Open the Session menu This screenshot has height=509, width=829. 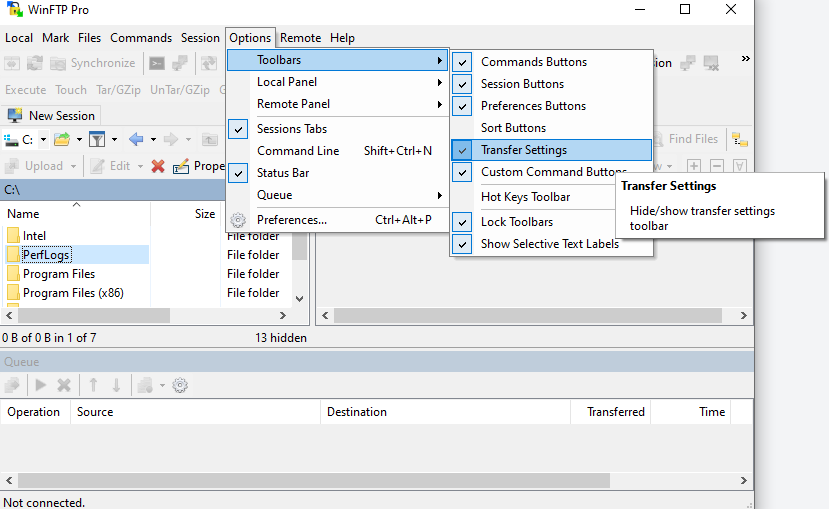click(200, 38)
